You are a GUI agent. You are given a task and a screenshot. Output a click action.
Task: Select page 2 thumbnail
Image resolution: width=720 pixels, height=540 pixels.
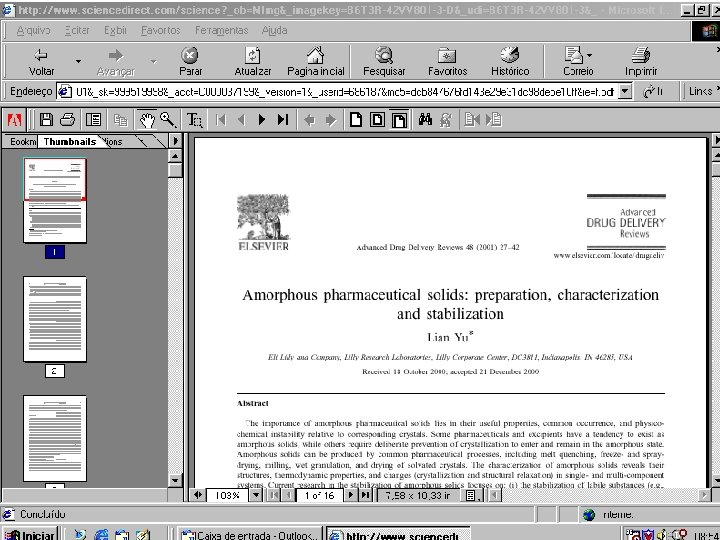[x=55, y=319]
